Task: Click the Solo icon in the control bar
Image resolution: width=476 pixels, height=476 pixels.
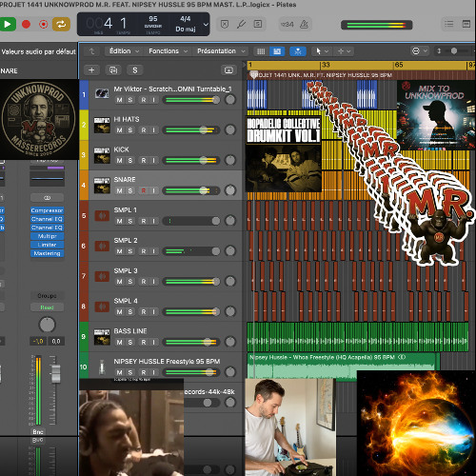Action: pyautogui.click(x=258, y=24)
